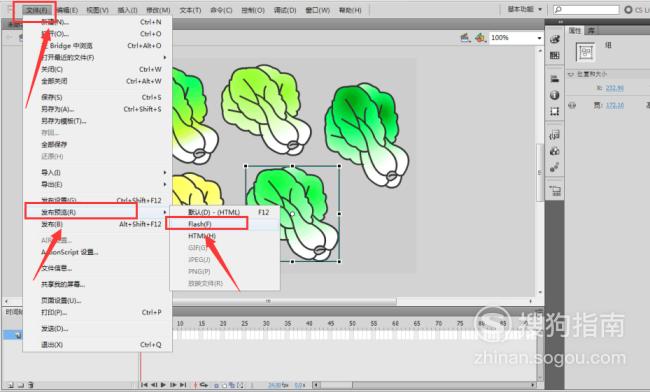The height and width of the screenshot is (392, 650).
Task: Toggle the lock width and height link
Action: (x=572, y=105)
